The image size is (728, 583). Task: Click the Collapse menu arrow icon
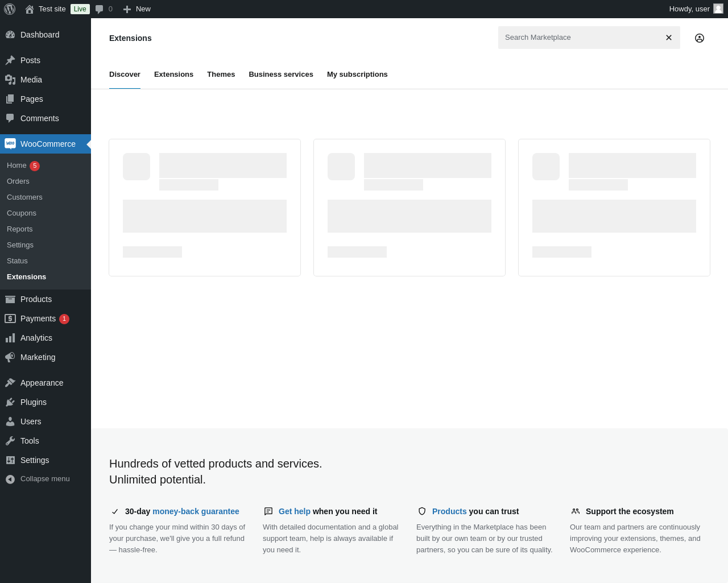tap(10, 479)
